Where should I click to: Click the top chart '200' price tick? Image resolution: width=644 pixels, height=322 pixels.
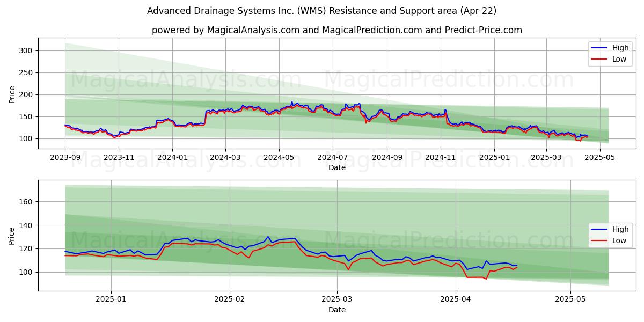pos(27,94)
